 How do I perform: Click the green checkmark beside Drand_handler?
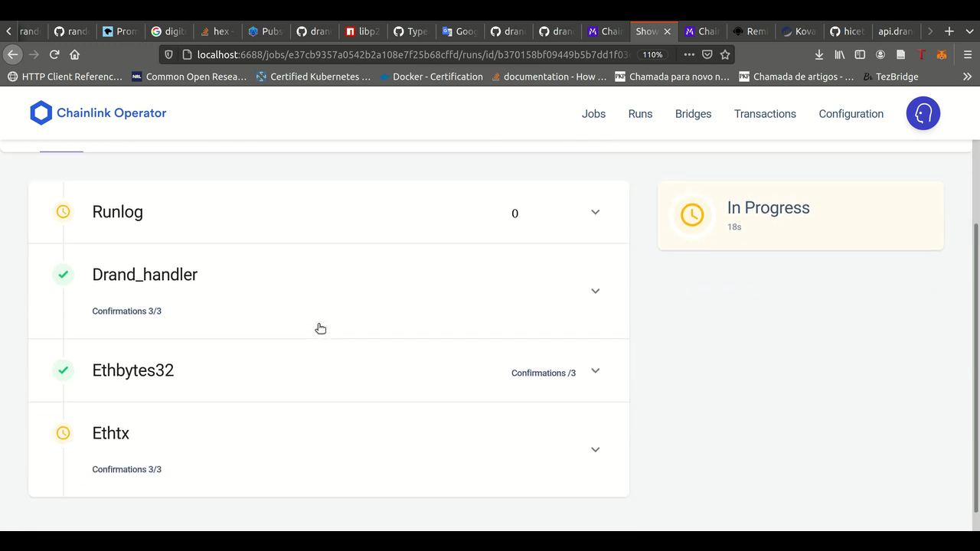(x=63, y=275)
